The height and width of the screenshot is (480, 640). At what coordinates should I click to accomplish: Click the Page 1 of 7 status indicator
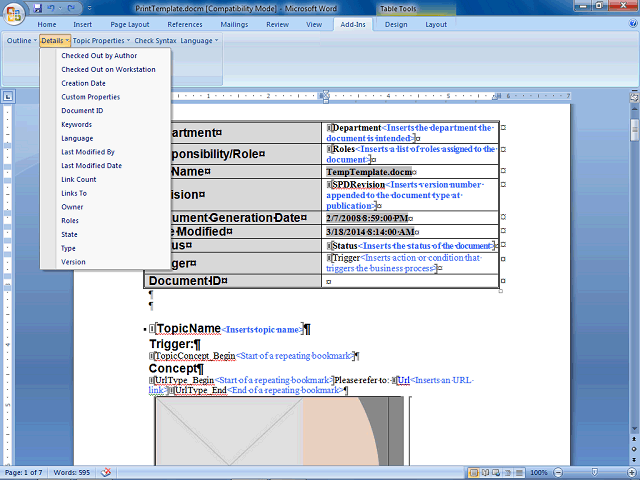[24, 473]
